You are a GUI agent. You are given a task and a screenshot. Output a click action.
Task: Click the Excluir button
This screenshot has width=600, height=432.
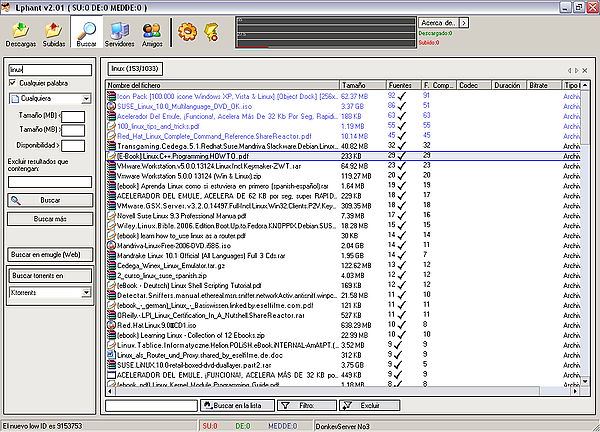pyautogui.click(x=370, y=406)
